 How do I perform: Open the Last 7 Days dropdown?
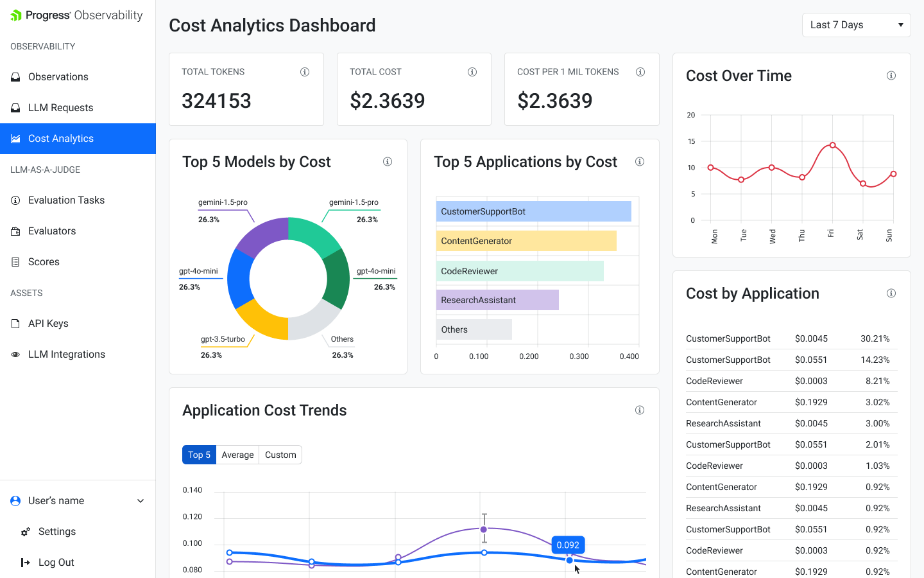click(x=856, y=24)
